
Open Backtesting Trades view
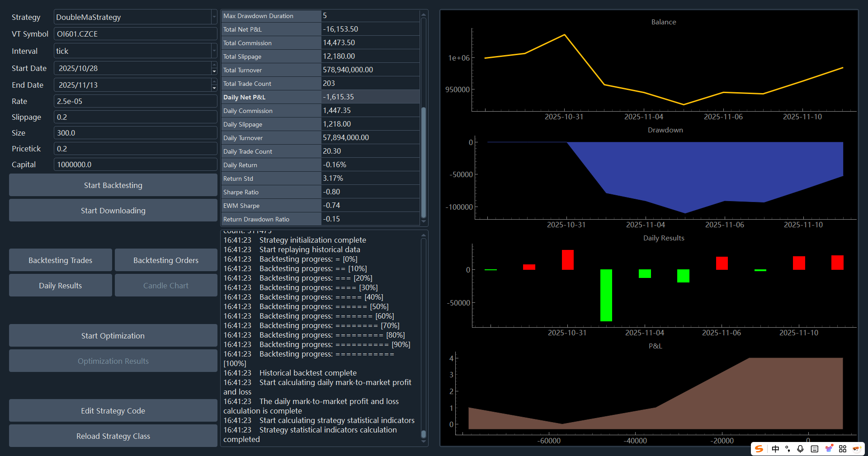pyautogui.click(x=60, y=260)
